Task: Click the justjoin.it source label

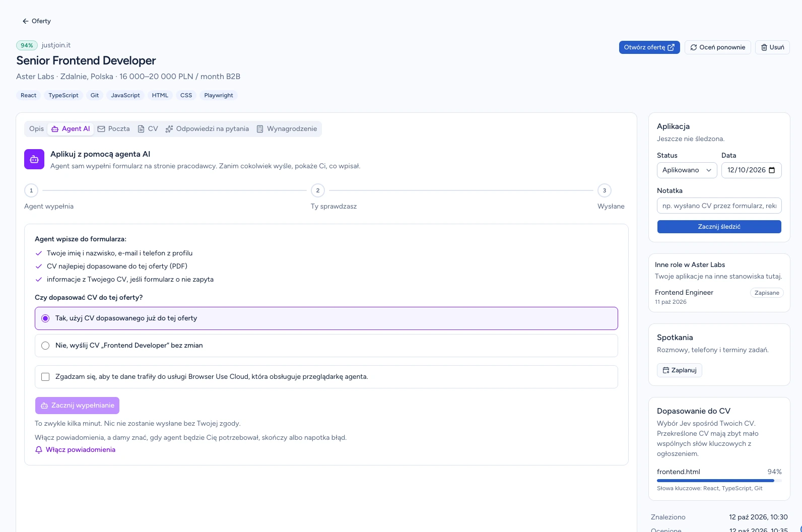Action: [x=56, y=45]
